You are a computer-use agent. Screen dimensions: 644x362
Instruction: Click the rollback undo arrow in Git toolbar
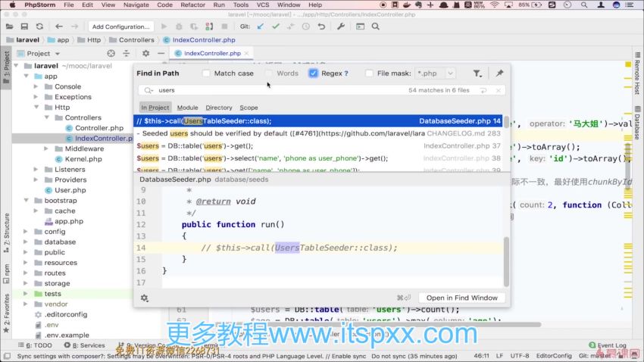coord(321,27)
